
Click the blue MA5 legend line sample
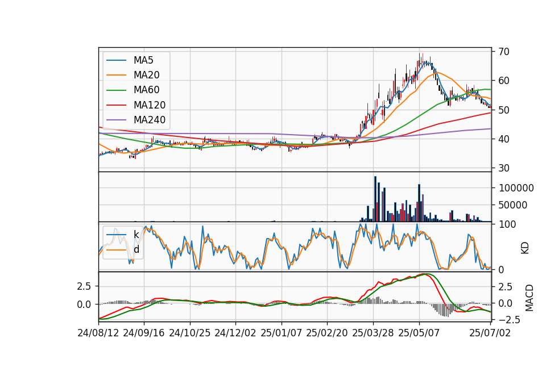click(x=116, y=60)
